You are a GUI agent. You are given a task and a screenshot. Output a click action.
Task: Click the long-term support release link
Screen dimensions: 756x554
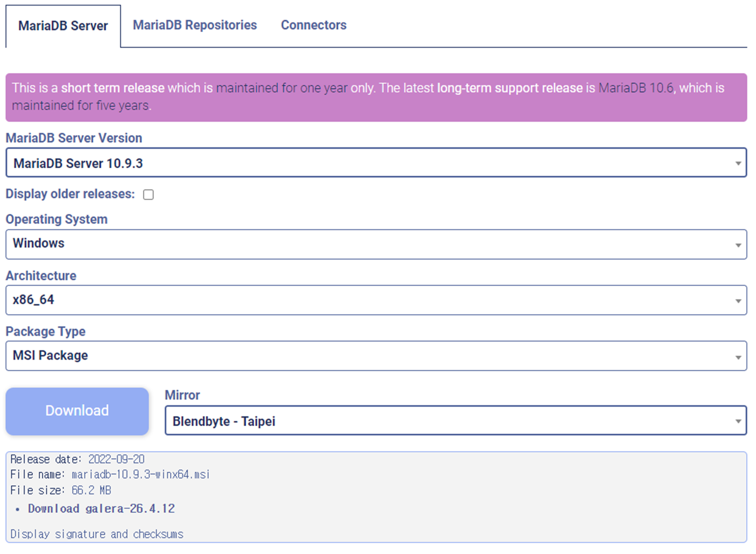tap(509, 88)
